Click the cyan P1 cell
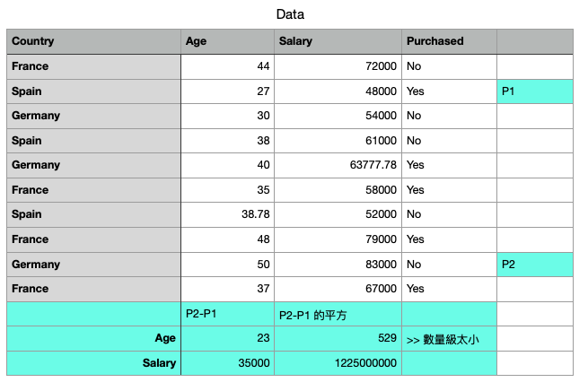The height and width of the screenshot is (391, 588). (x=535, y=91)
